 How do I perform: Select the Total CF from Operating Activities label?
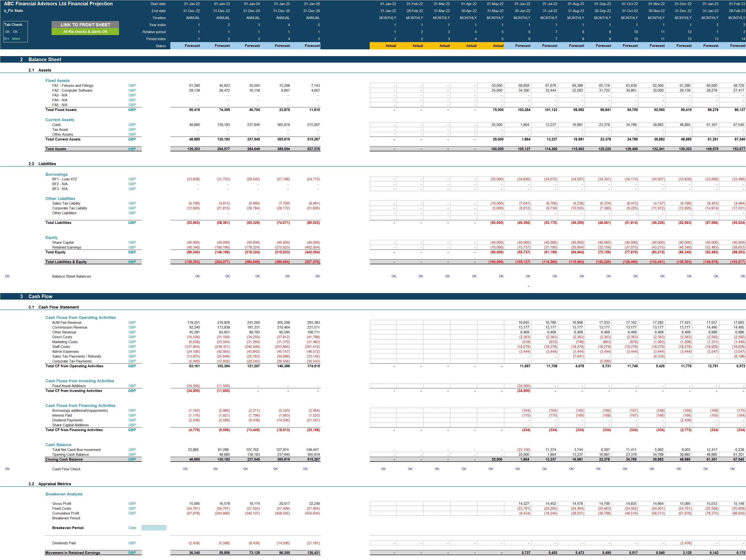[74, 366]
